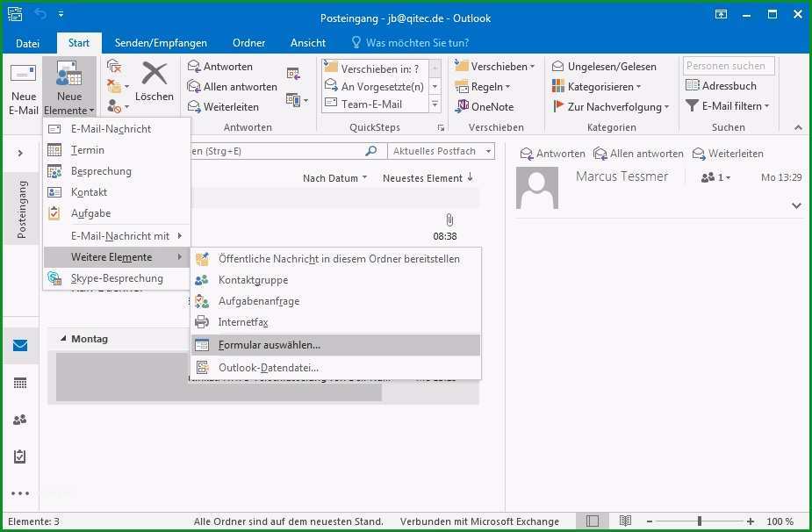Open the Verschieben dropdown
Image resolution: width=812 pixels, height=532 pixels.
click(x=495, y=67)
